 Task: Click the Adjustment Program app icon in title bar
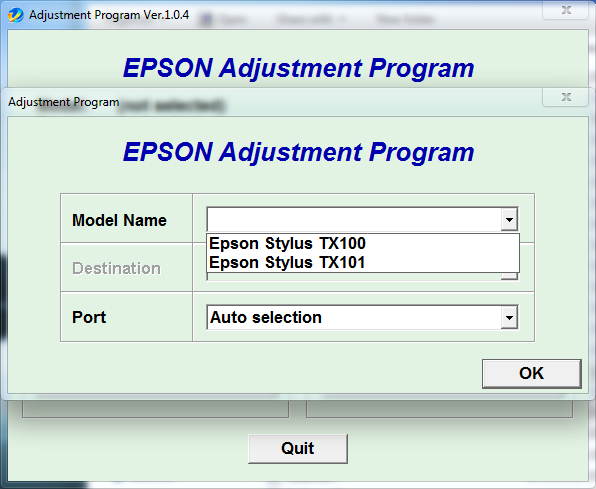point(16,15)
